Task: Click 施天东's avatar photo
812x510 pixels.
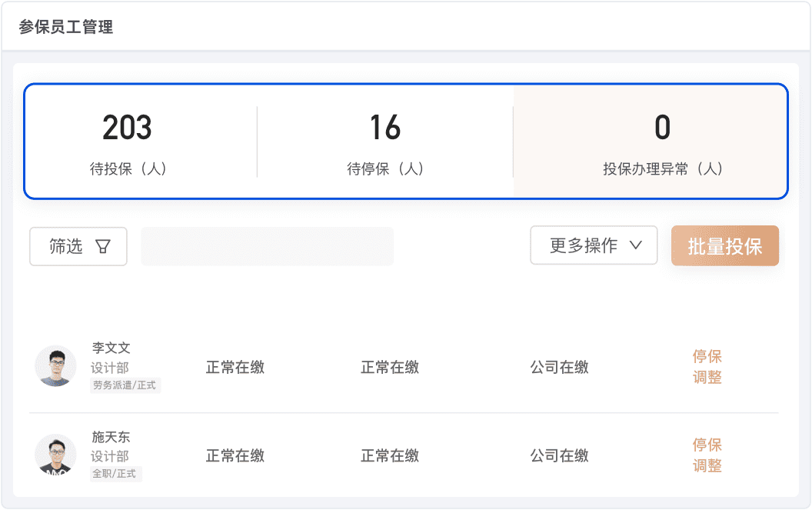Action: 55,455
